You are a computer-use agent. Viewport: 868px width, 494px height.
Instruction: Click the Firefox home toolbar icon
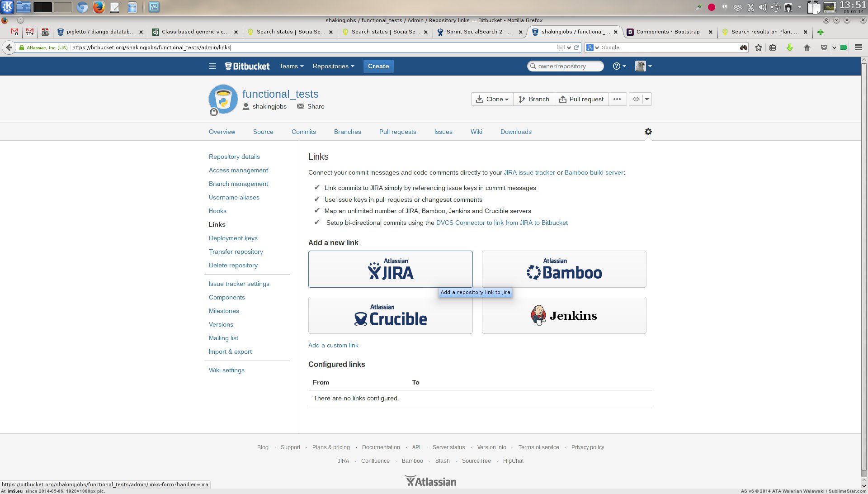[x=807, y=47]
